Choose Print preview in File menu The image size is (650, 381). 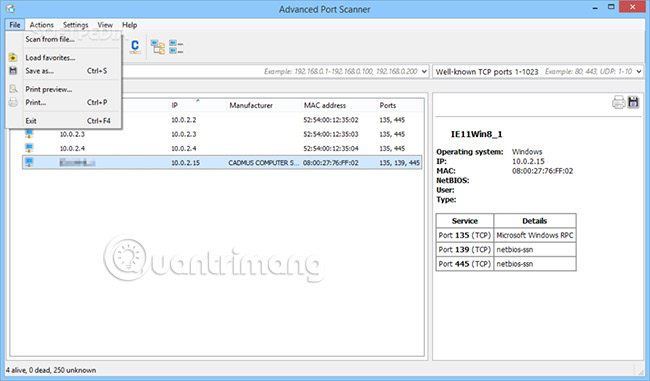(x=63, y=89)
